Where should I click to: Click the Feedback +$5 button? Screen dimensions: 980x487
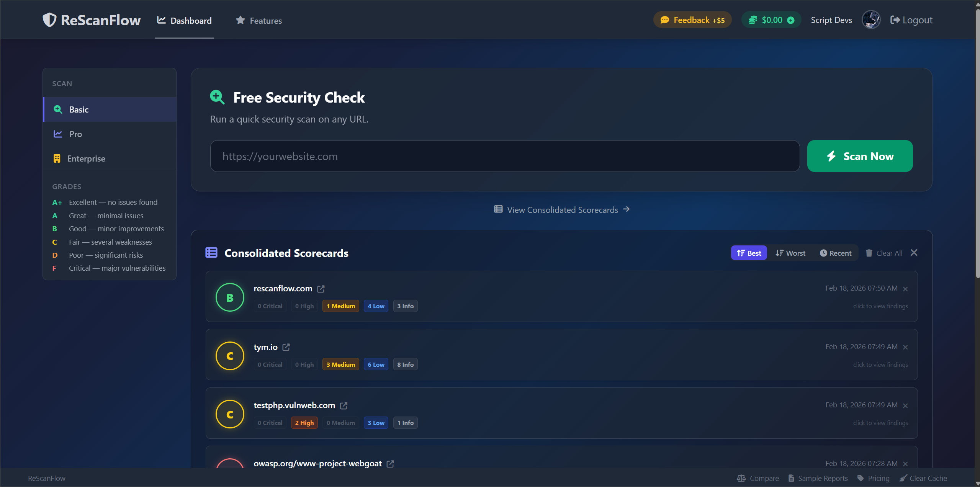coord(692,20)
